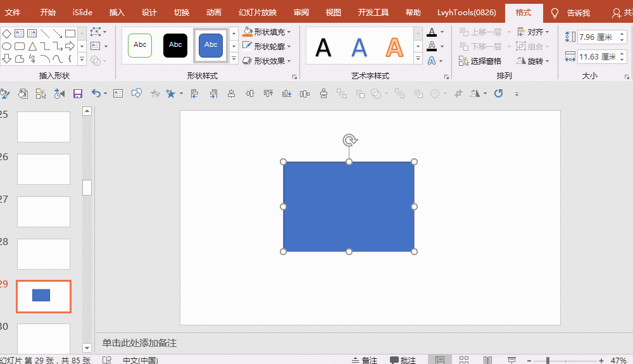Open Customize Quick Access Toolbar dropdown
This screenshot has width=633, height=364.
click(x=517, y=94)
